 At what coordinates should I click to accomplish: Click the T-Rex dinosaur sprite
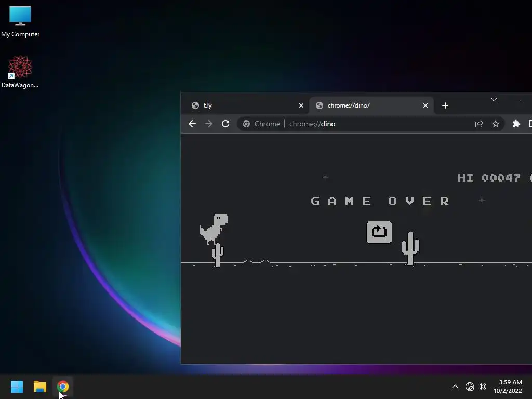pyautogui.click(x=214, y=229)
